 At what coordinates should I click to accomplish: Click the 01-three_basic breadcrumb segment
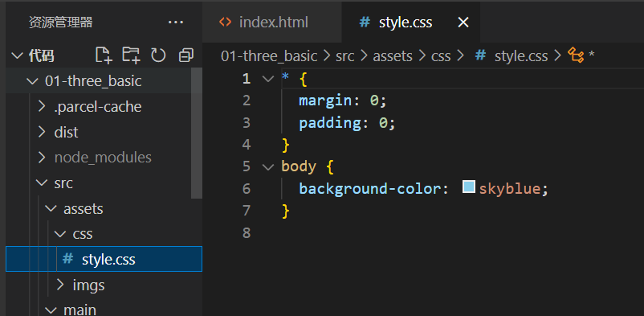pos(269,56)
